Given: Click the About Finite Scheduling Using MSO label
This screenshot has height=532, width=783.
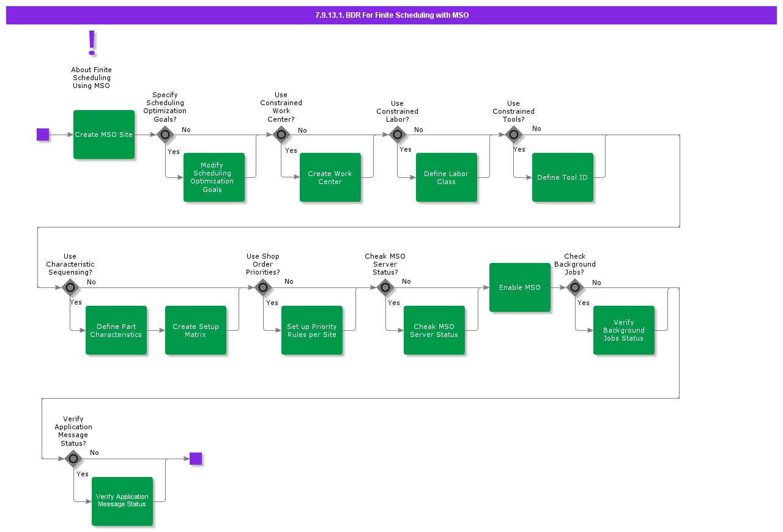Looking at the screenshot, I should (x=92, y=78).
